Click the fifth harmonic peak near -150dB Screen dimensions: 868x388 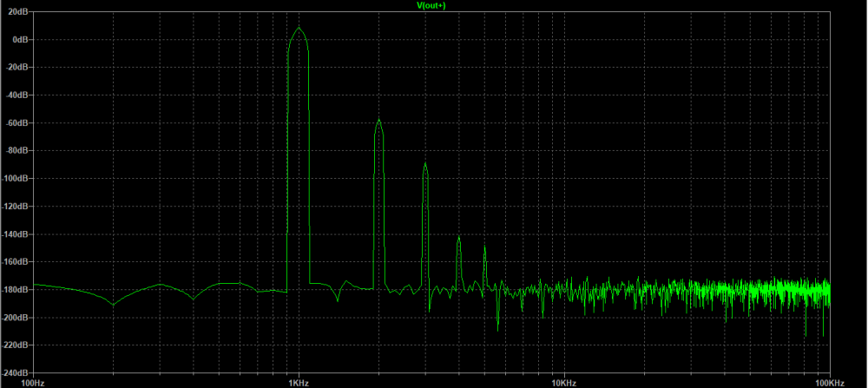484,247
